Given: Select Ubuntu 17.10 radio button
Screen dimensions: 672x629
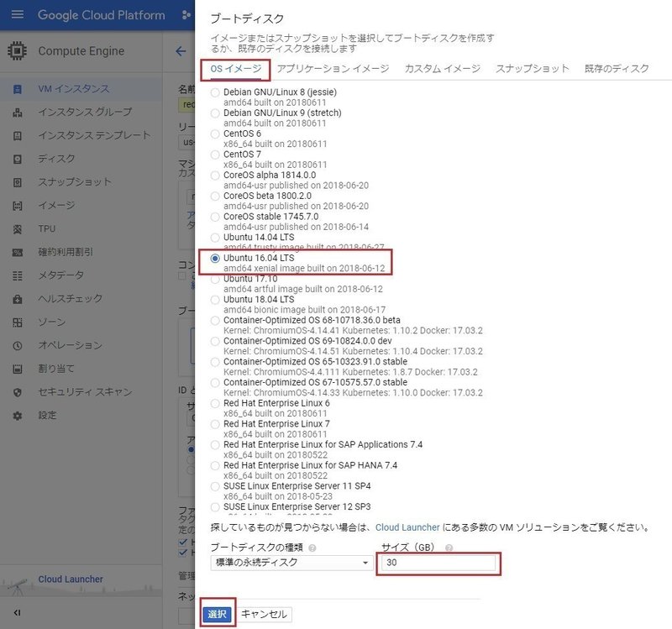Looking at the screenshot, I should coord(215,279).
